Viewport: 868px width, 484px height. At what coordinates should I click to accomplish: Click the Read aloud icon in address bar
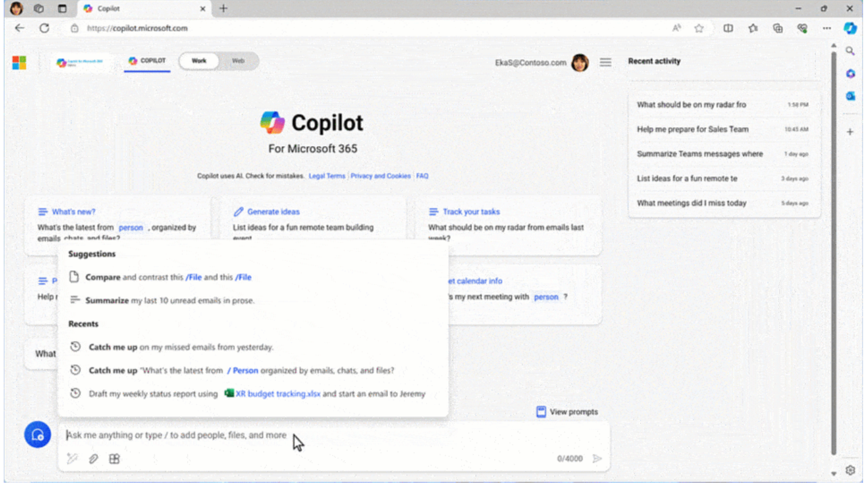(677, 28)
